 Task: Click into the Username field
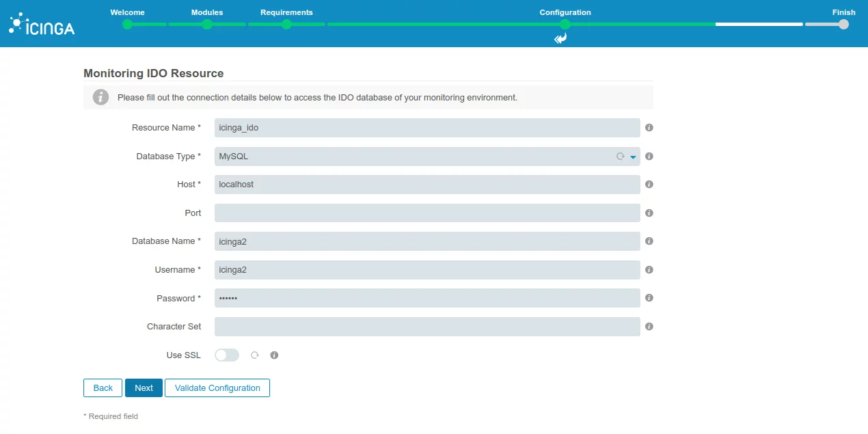427,270
